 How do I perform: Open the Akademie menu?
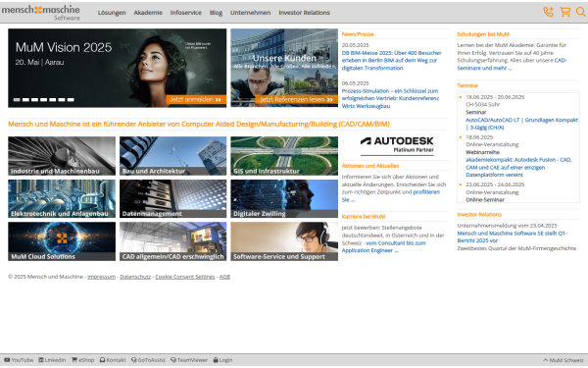click(x=148, y=13)
